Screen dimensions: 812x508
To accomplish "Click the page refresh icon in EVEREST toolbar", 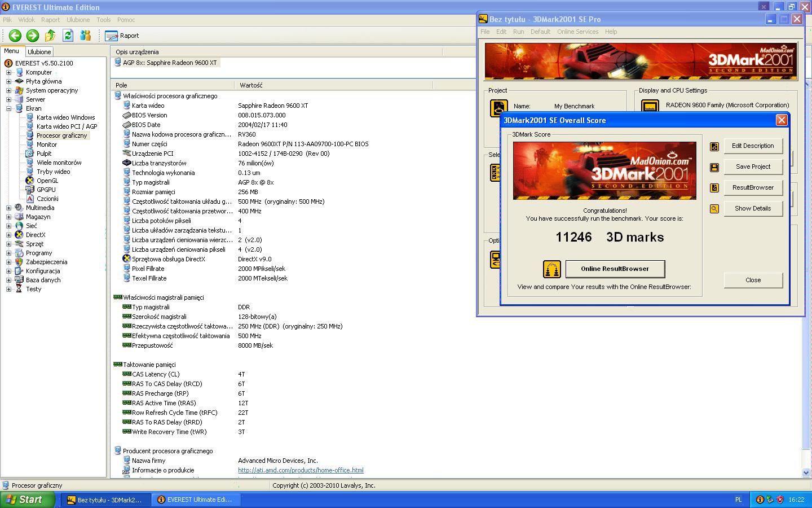I will point(68,35).
